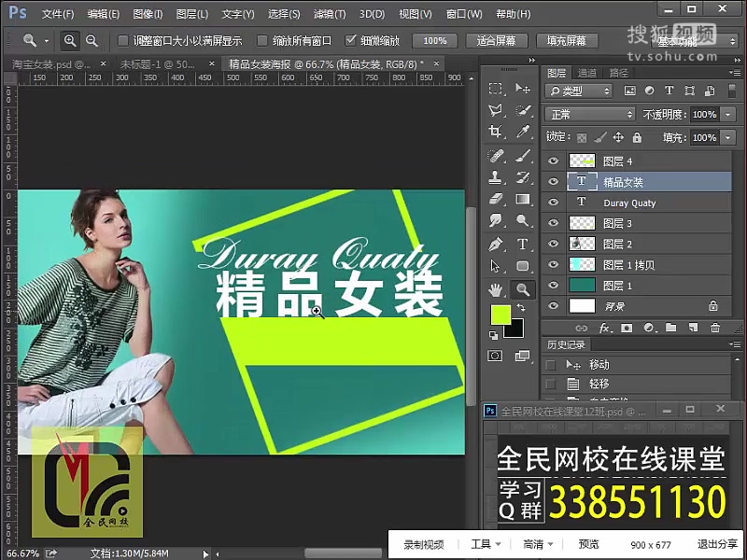Toggle visibility of Duray Quaty layer
The image size is (747, 560).
554,203
